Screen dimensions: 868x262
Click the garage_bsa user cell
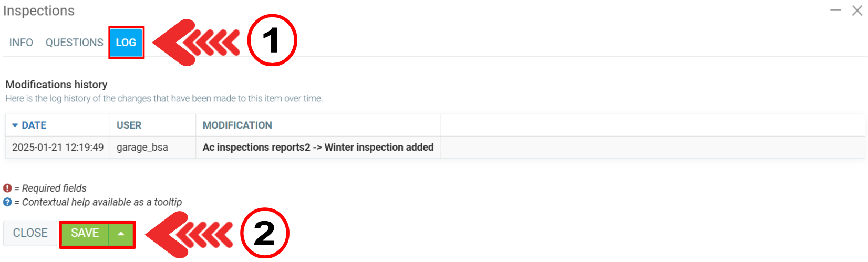[142, 148]
